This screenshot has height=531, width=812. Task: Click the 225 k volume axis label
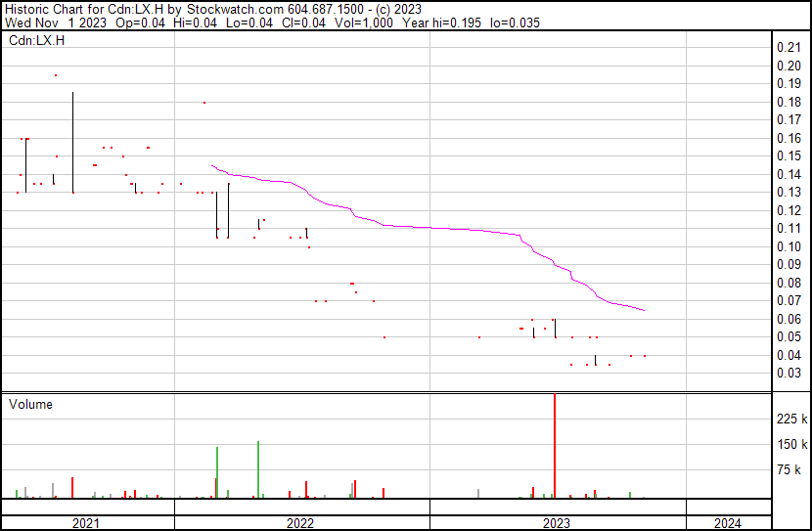tap(791, 419)
